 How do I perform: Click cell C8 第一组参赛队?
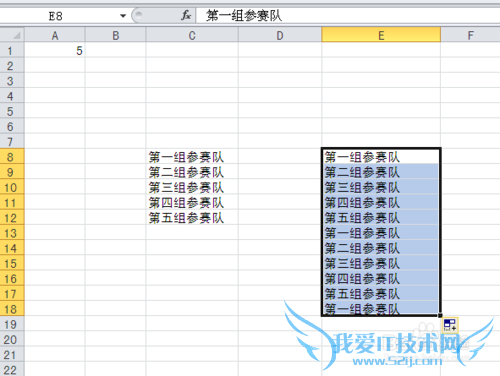pyautogui.click(x=192, y=157)
